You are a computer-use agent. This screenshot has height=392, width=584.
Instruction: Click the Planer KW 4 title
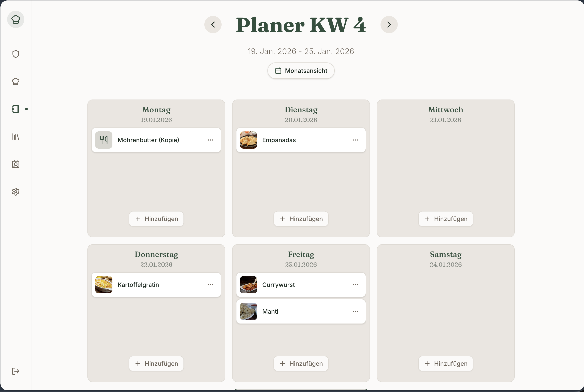pyautogui.click(x=301, y=25)
